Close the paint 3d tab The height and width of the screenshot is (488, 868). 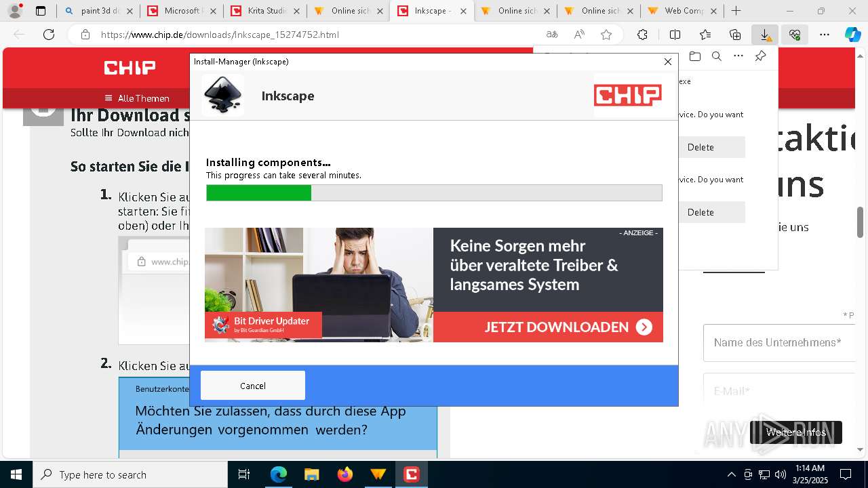(x=130, y=11)
